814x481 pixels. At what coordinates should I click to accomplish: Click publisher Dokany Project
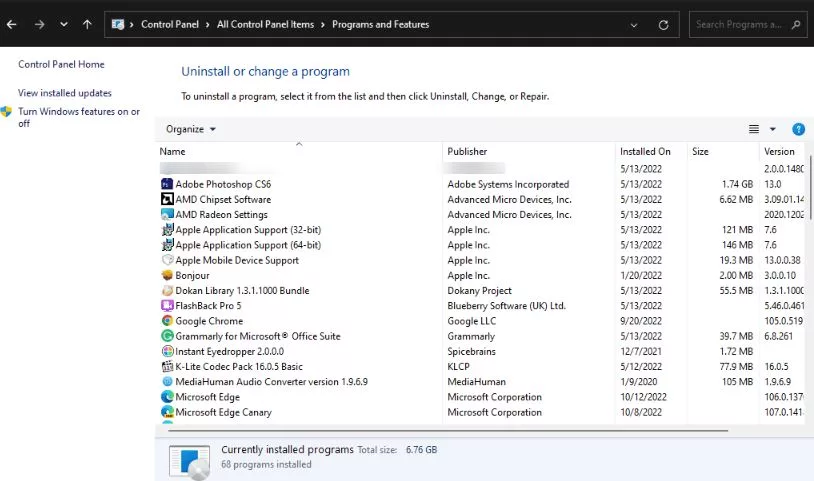coord(480,291)
